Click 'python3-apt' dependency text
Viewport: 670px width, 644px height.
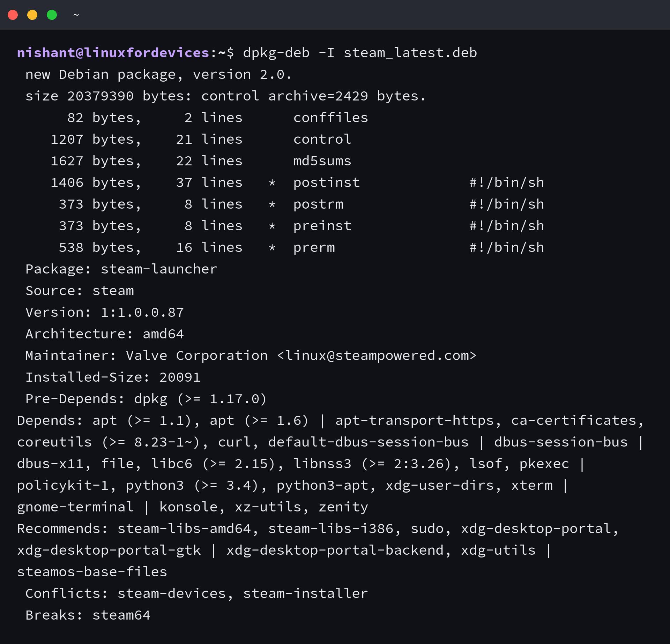coord(322,486)
